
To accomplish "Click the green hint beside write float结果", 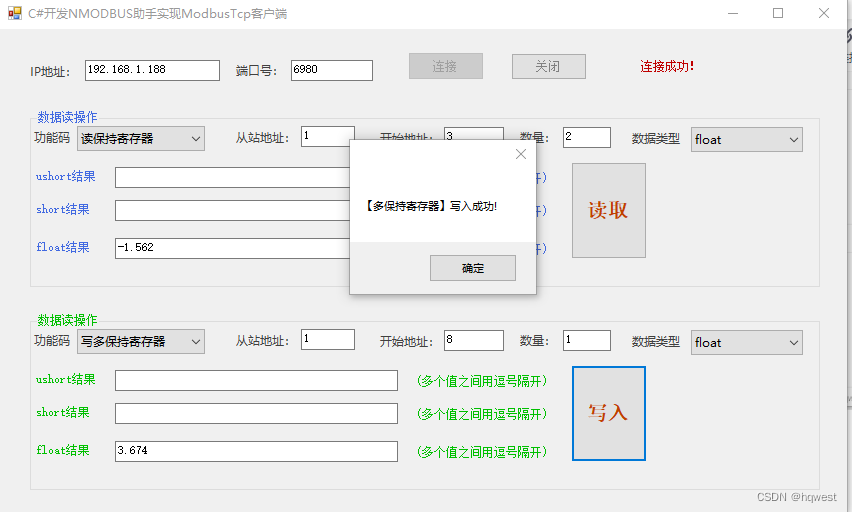I will click(x=482, y=452).
